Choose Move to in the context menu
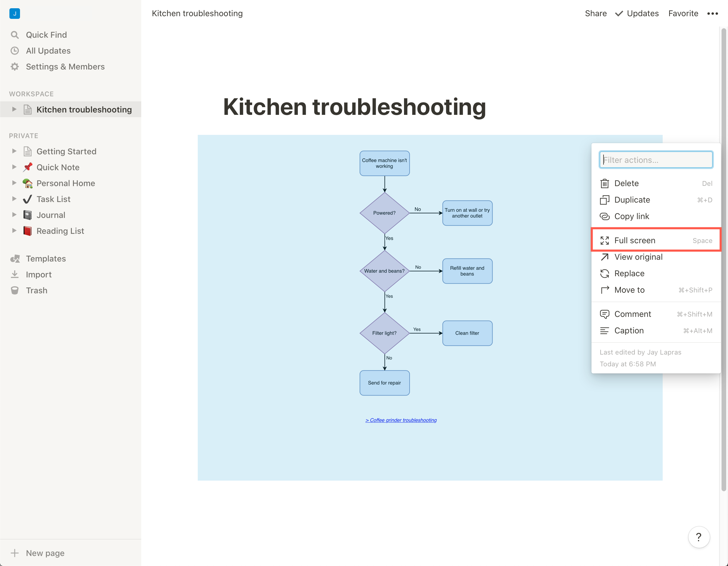Image resolution: width=728 pixels, height=566 pixels. [629, 290]
